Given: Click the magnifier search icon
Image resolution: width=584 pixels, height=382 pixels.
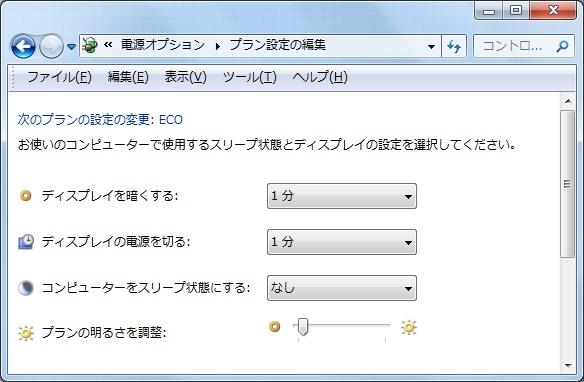Looking at the screenshot, I should point(562,46).
